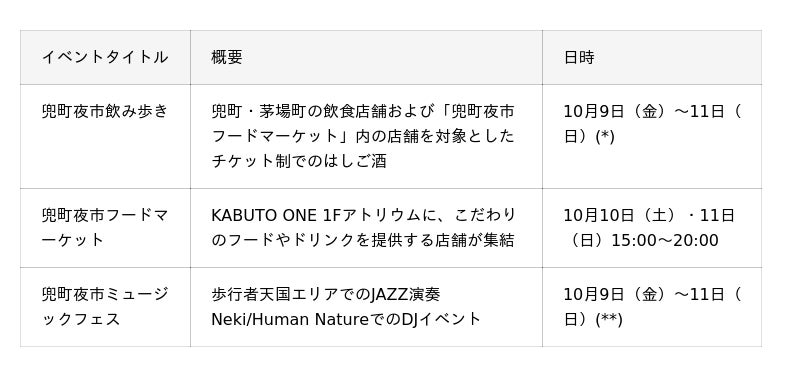The height and width of the screenshot is (377, 800).
Task: Click the Neki/Human NatureでのDJイベント text
Action: coord(346,319)
